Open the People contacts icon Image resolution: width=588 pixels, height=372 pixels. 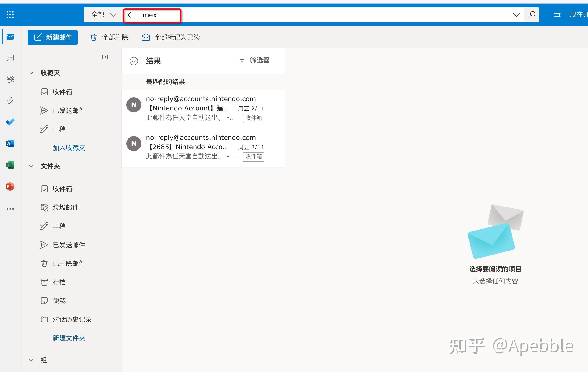point(10,79)
